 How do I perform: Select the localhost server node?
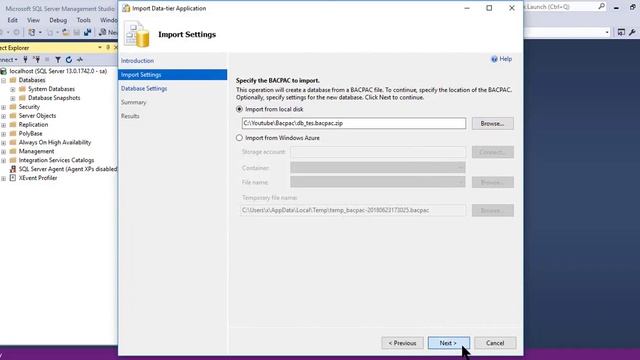pyautogui.click(x=58, y=71)
